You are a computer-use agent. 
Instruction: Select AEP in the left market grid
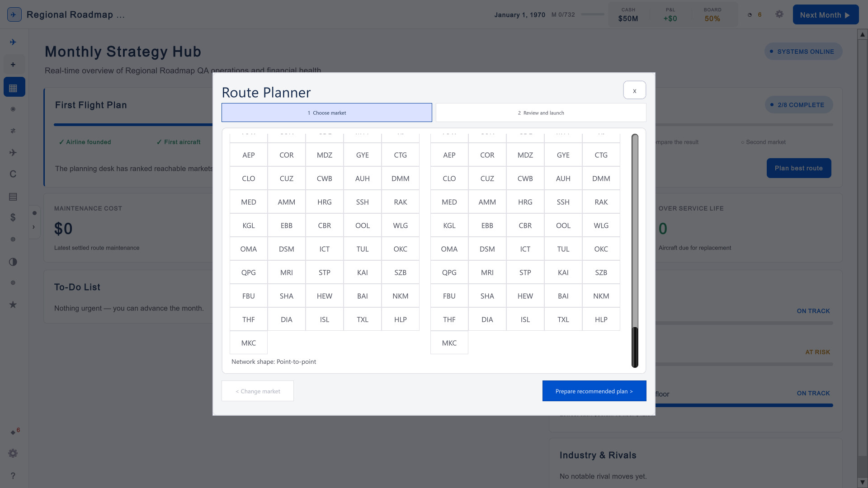249,155
